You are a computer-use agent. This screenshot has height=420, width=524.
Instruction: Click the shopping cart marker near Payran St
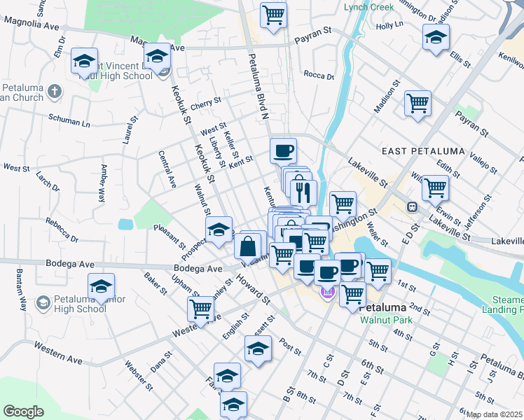click(273, 15)
